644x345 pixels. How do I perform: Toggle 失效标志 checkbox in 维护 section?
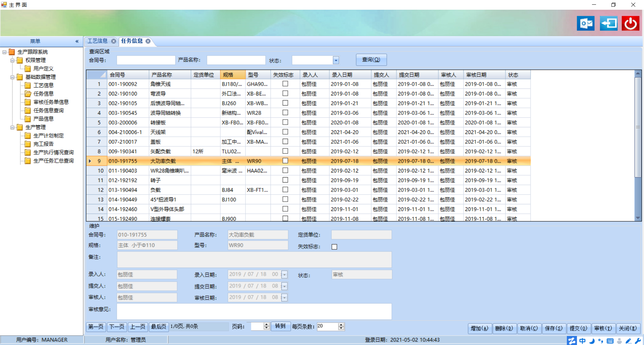(x=334, y=247)
